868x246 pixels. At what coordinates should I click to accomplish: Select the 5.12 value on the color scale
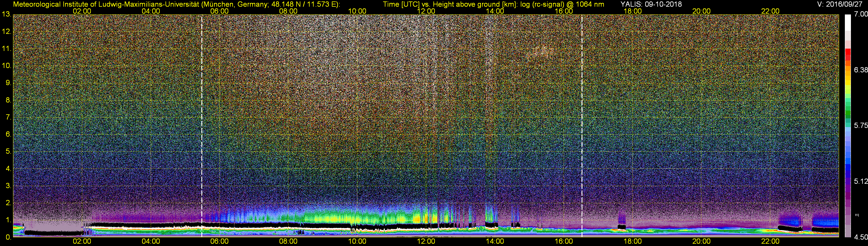coord(861,181)
